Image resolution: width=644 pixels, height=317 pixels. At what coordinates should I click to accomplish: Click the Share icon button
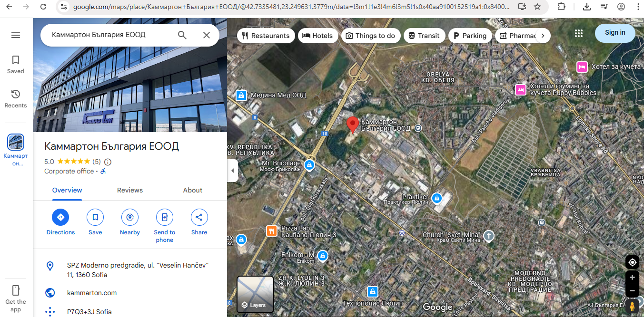pos(199,217)
